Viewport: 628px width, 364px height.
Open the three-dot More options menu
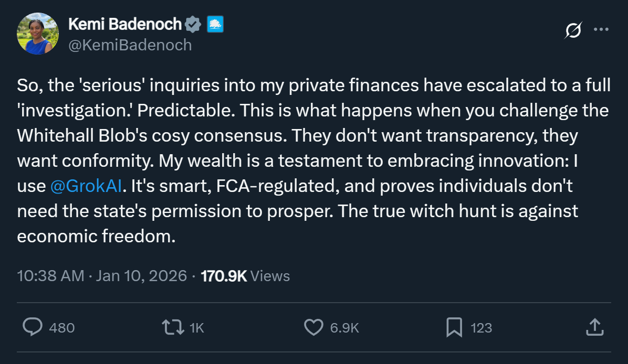pos(601,29)
